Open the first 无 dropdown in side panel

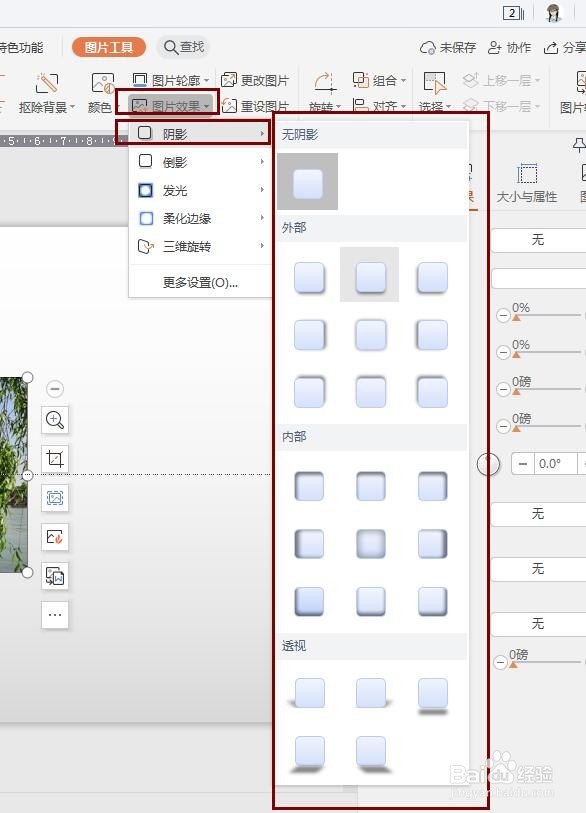(538, 240)
